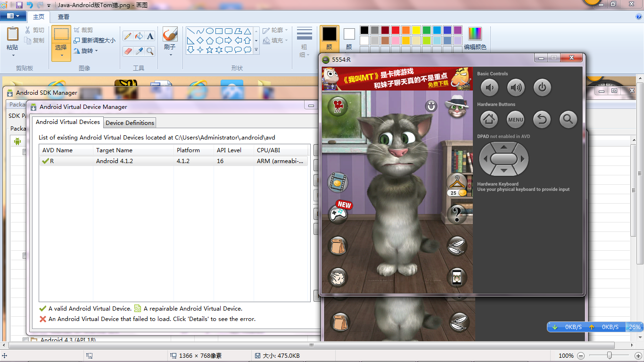Select AVD row named R
This screenshot has width=644, height=362.
tap(174, 161)
